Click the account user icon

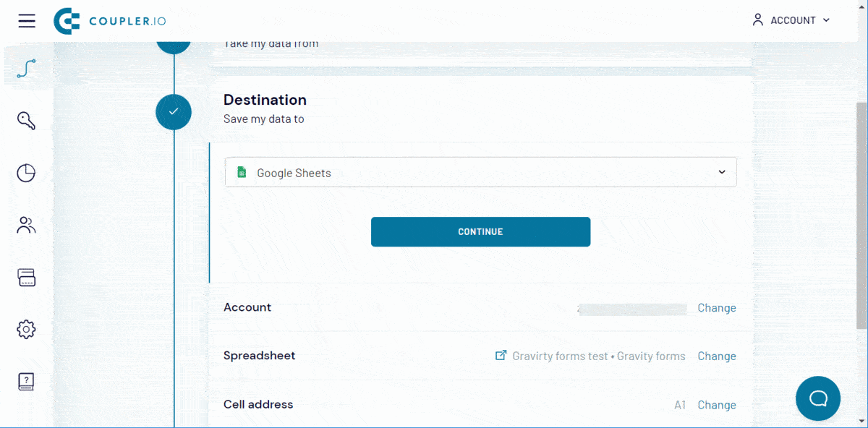point(758,20)
